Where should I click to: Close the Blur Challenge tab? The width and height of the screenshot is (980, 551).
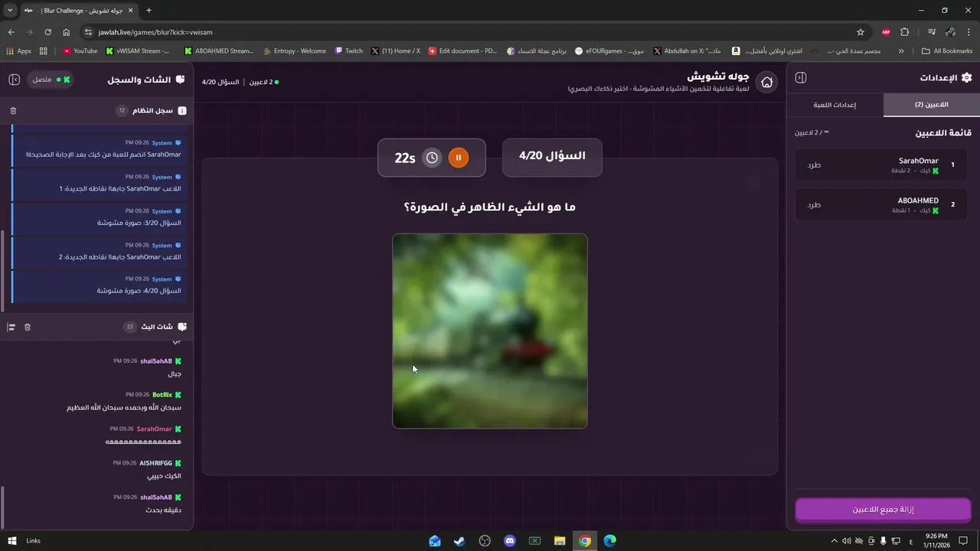pyautogui.click(x=130, y=11)
